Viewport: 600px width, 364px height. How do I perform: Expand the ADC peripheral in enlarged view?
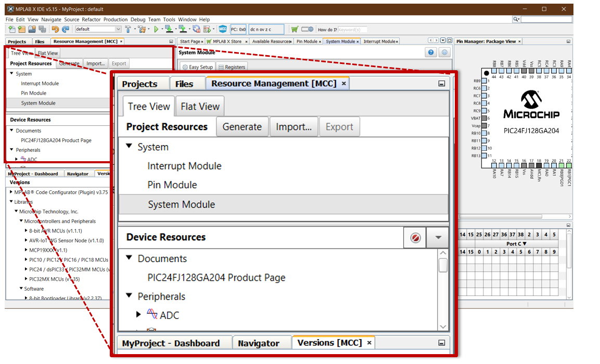(138, 315)
